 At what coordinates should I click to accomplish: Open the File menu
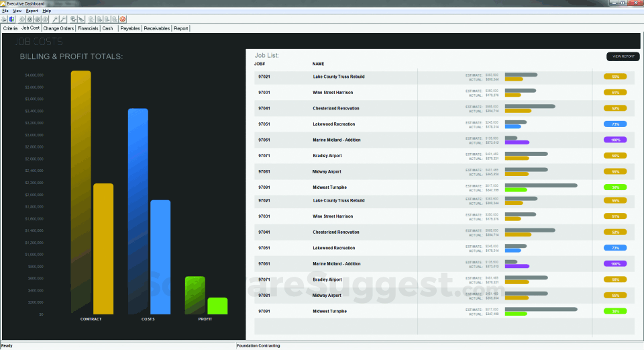pos(5,11)
